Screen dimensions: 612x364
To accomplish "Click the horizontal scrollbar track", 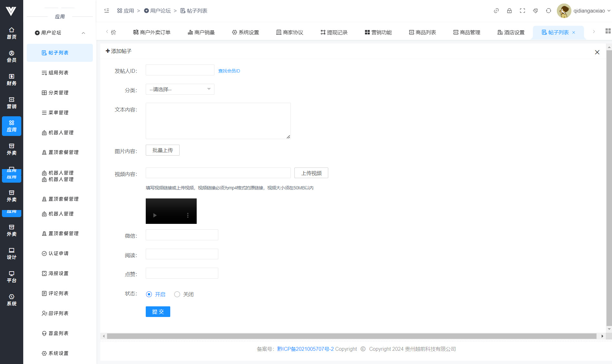I will 351,336.
